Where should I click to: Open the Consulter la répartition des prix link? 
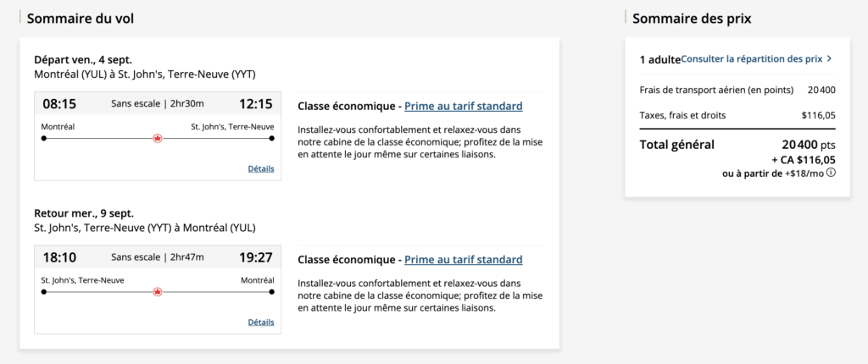click(x=751, y=59)
